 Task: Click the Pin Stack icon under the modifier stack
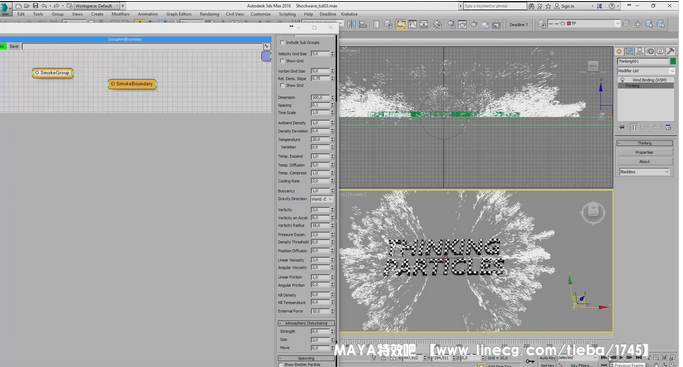point(622,127)
